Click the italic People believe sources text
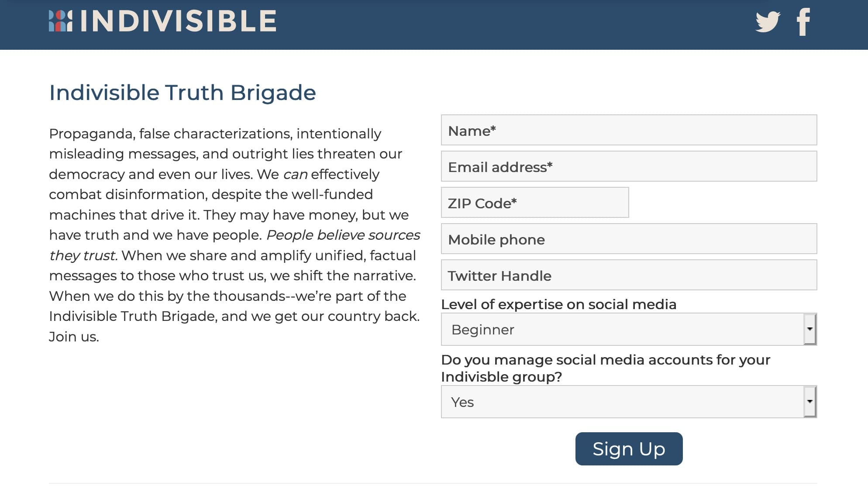Image resolution: width=868 pixels, height=489 pixels. pos(343,235)
